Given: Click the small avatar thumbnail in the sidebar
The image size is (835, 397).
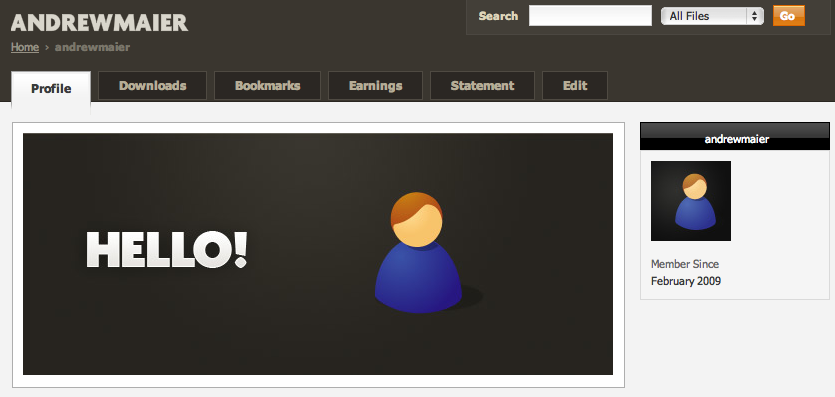Looking at the screenshot, I should click(691, 201).
